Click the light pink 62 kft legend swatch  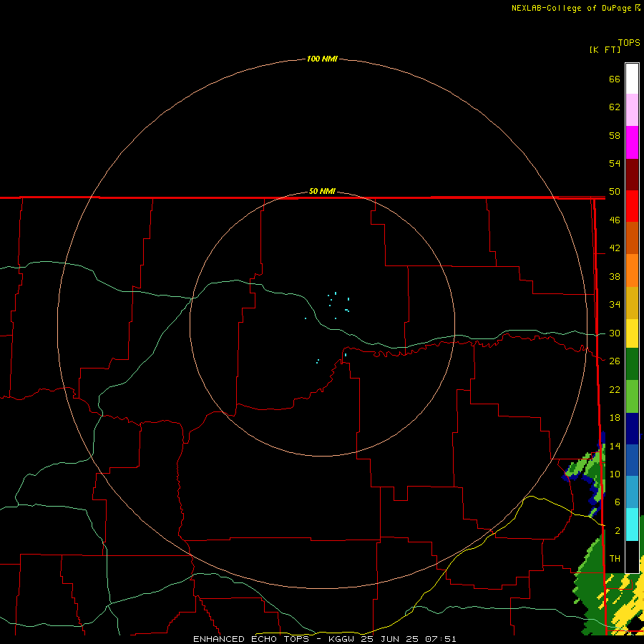coord(632,110)
